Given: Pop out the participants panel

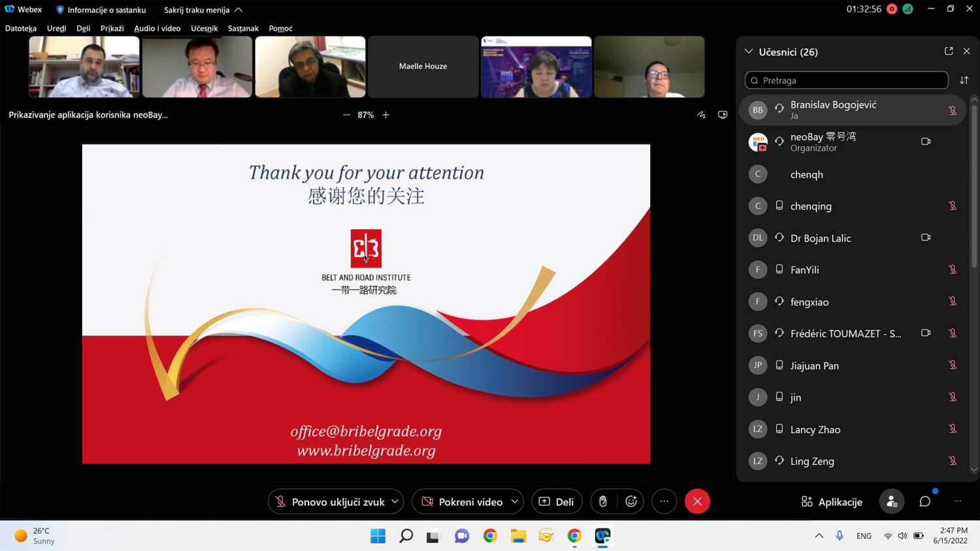Looking at the screenshot, I should click(949, 51).
